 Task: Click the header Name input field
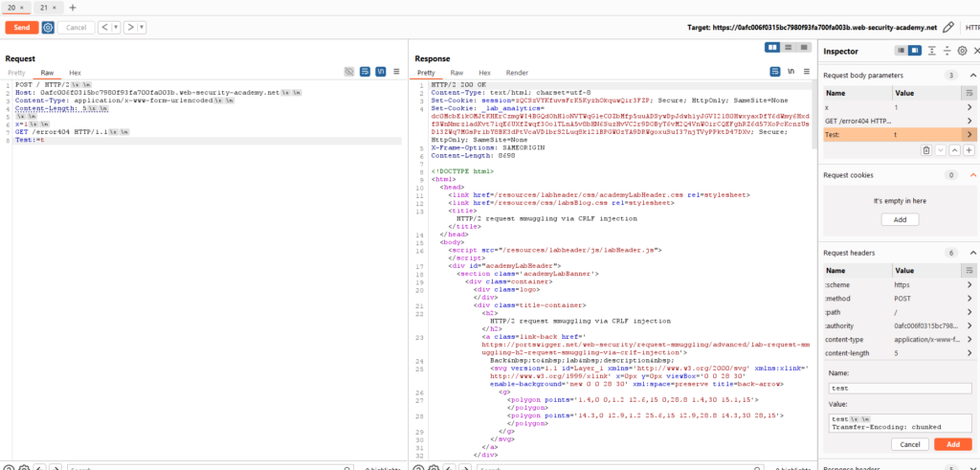[900, 388]
